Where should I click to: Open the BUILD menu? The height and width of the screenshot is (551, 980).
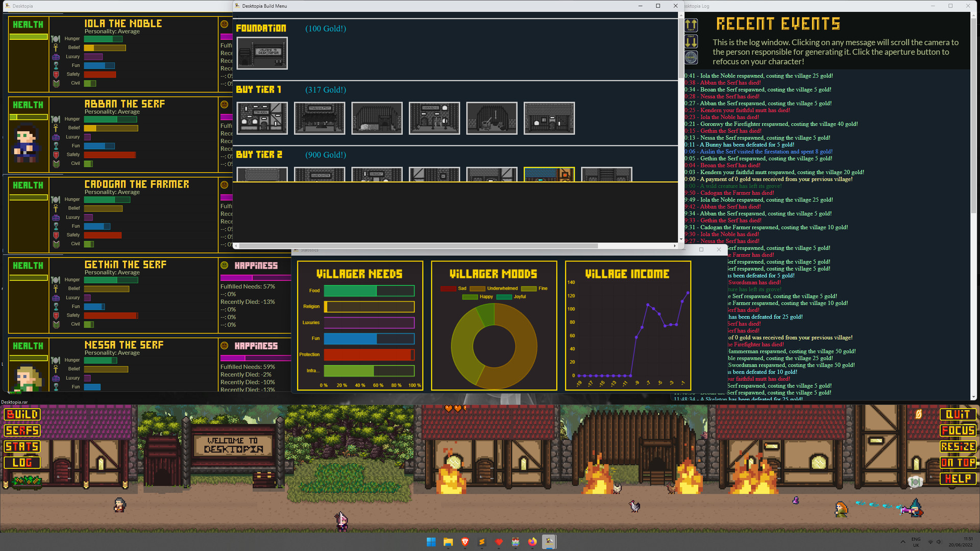tap(21, 414)
